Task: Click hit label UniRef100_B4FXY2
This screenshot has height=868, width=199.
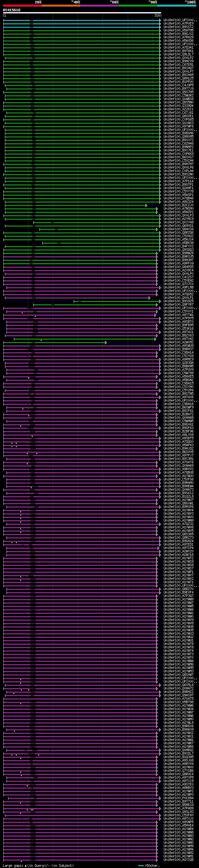Action: [178, 246]
